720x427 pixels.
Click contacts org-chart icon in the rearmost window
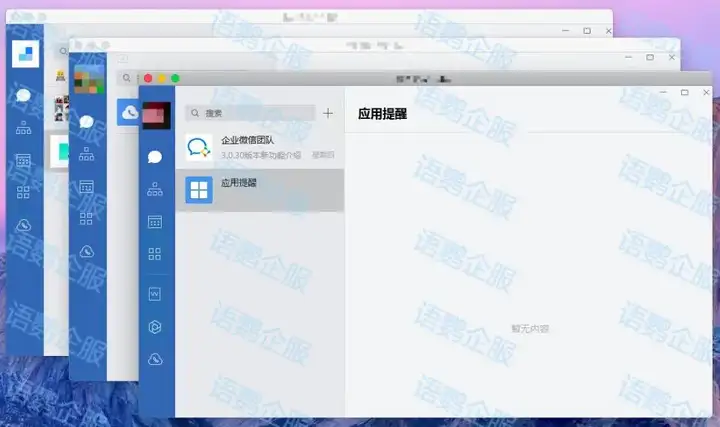pyautogui.click(x=24, y=128)
